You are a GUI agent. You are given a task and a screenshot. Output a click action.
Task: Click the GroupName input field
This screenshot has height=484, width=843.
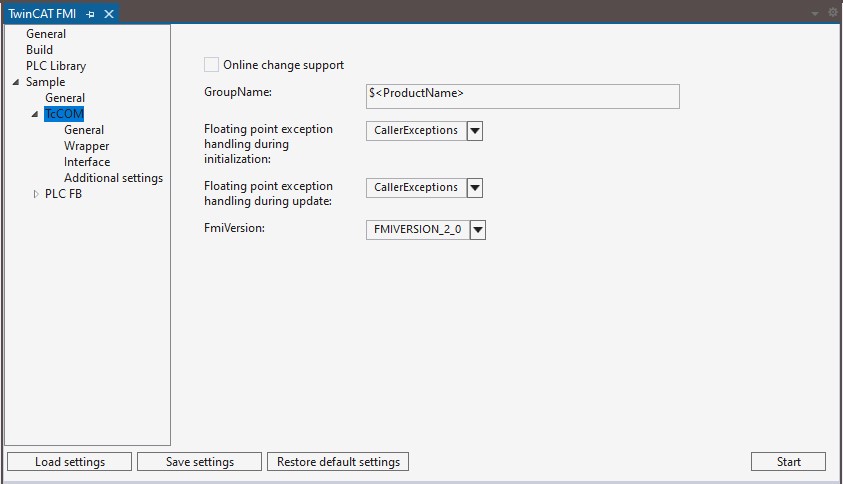click(523, 96)
